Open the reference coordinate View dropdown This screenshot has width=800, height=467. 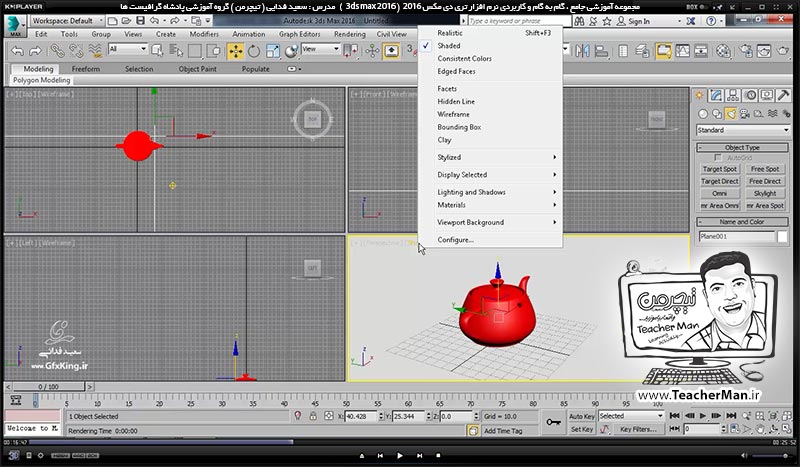coord(320,49)
